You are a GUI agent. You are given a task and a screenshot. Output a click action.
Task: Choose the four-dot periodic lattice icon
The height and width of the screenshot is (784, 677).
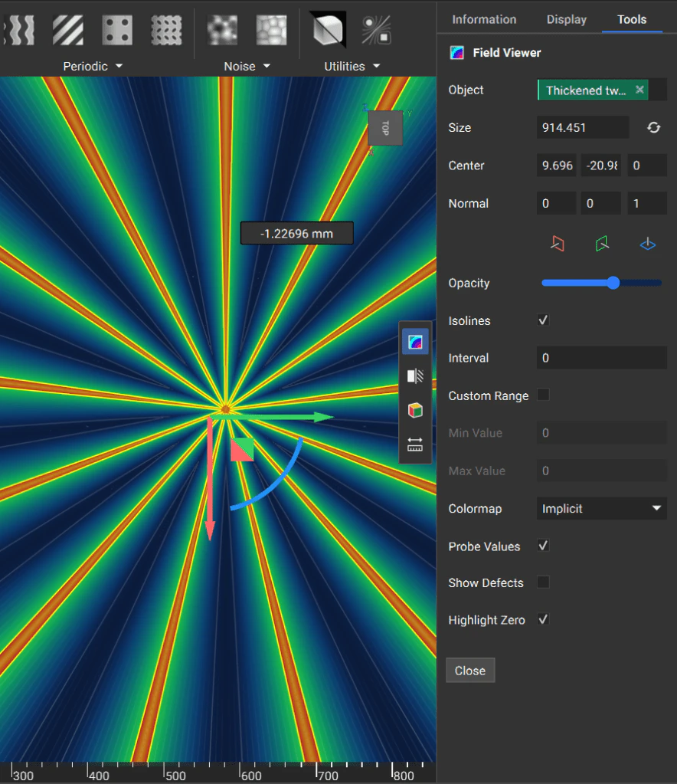(117, 30)
